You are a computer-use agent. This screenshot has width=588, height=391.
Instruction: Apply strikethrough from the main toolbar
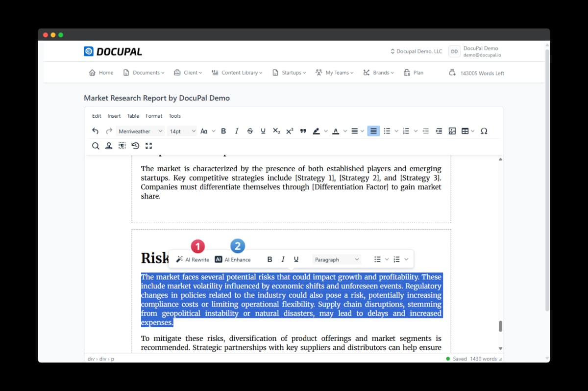pos(250,131)
